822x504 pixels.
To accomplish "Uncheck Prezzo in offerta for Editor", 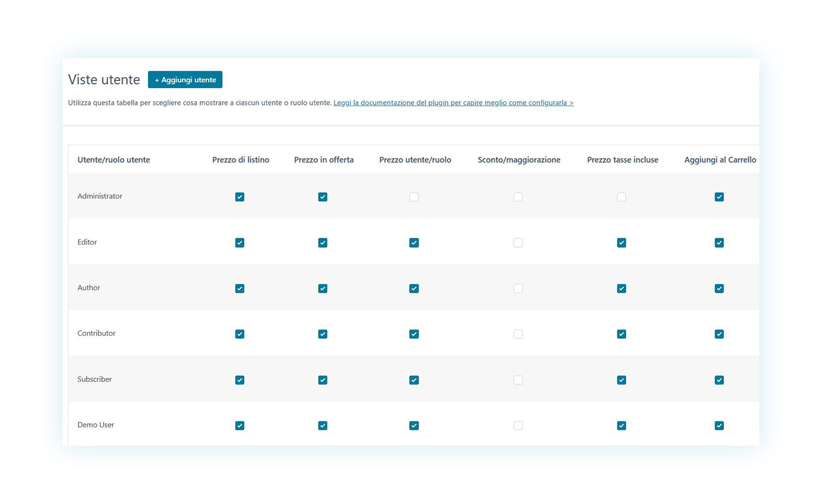I will point(323,243).
